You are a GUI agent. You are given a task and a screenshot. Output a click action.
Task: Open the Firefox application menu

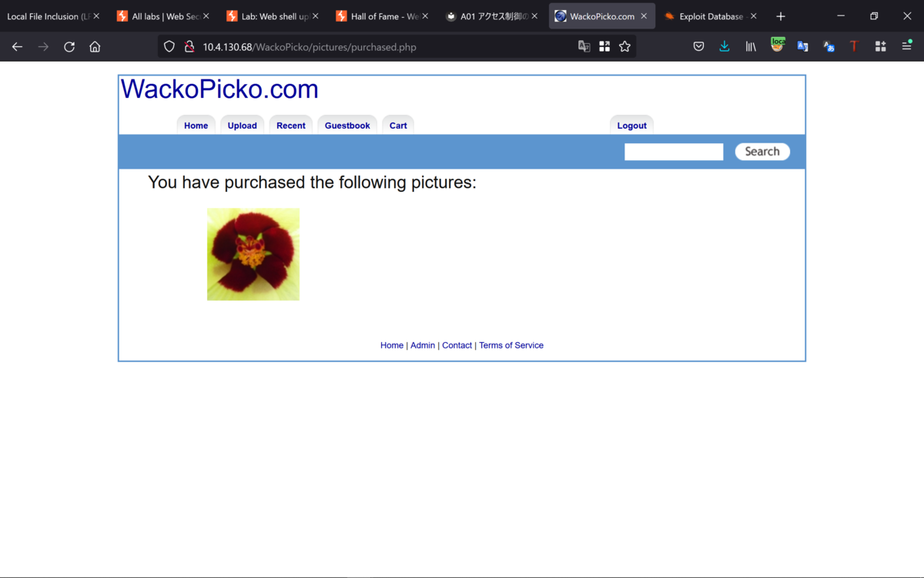906,47
